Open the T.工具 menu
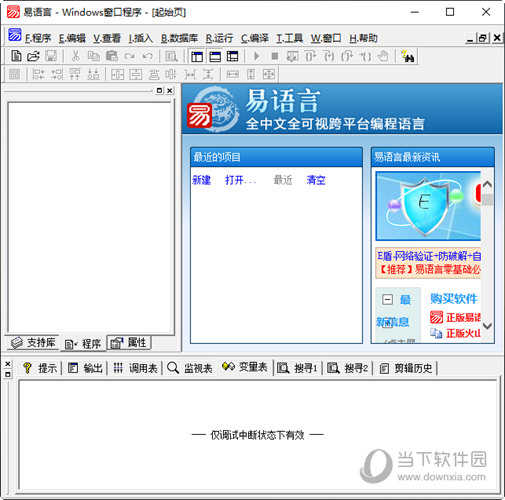The image size is (505, 500). pyautogui.click(x=289, y=38)
